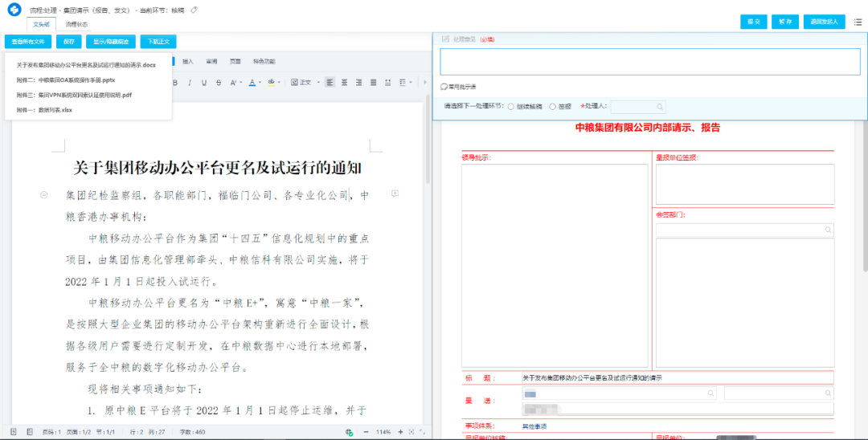
Task: Underline the selected text
Action: [203, 83]
